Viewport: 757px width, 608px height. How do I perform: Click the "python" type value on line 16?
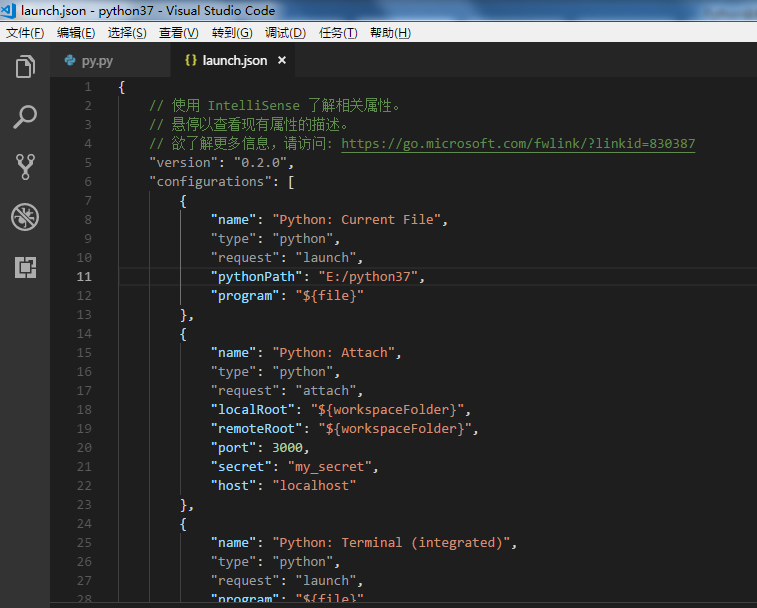(303, 372)
